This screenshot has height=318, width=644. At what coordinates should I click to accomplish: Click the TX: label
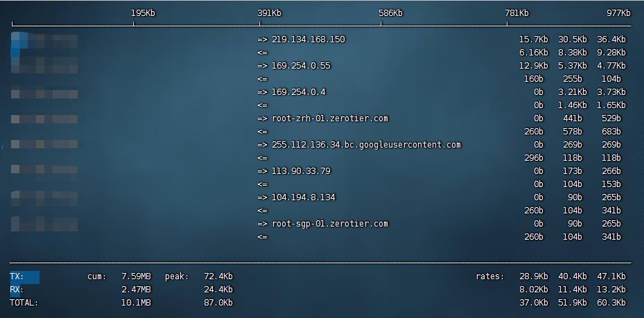[17, 276]
